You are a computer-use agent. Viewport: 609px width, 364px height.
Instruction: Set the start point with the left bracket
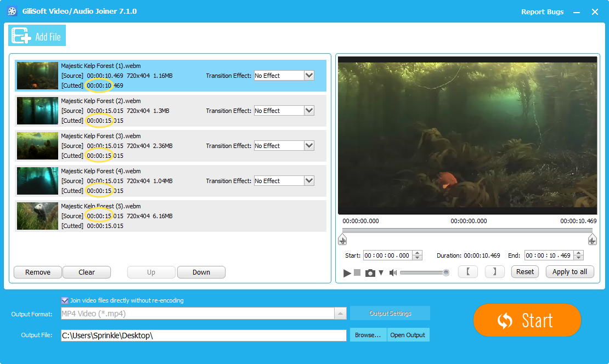pos(468,272)
